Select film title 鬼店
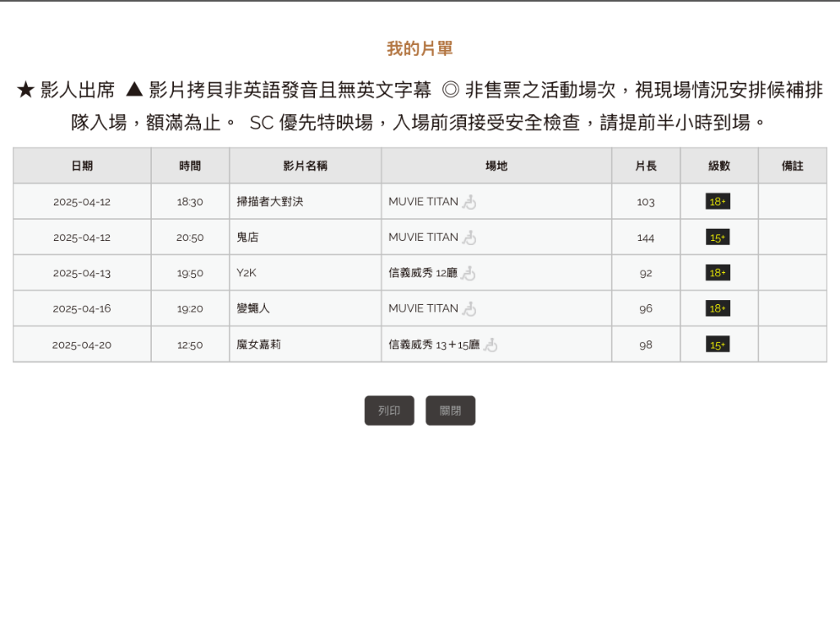Screen dimensions: 840x628 [248, 237]
